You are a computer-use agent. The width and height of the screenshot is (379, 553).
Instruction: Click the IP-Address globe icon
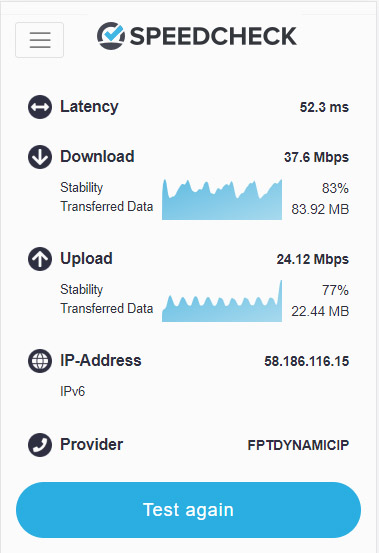point(40,361)
